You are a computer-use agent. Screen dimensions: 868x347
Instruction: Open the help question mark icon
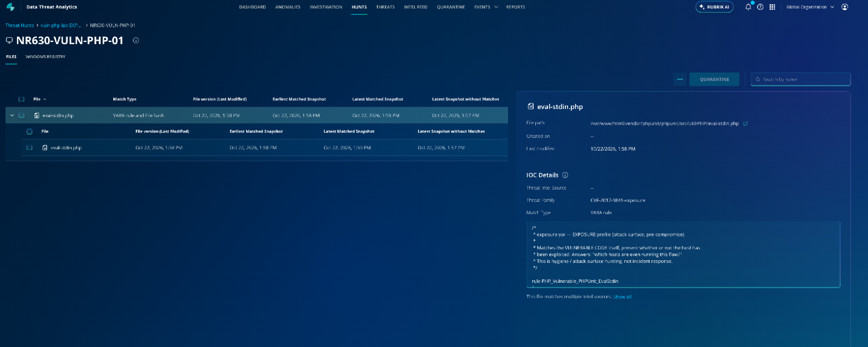[760, 7]
